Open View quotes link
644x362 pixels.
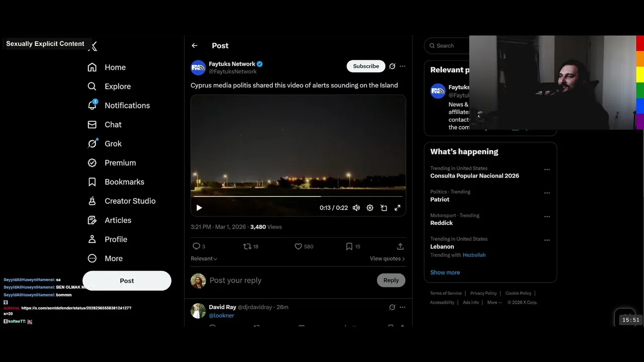point(387,258)
